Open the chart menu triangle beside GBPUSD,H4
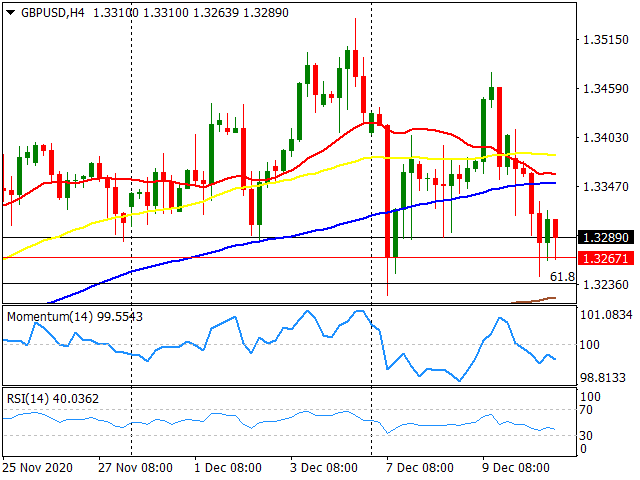 pyautogui.click(x=11, y=13)
